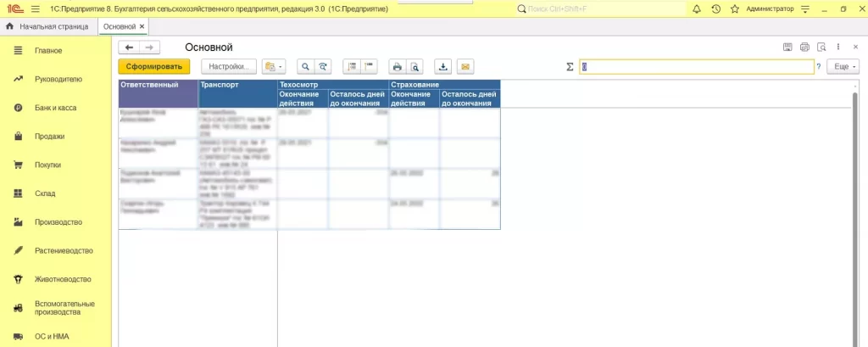Open service settings icon next to Администратор

[x=805, y=9]
